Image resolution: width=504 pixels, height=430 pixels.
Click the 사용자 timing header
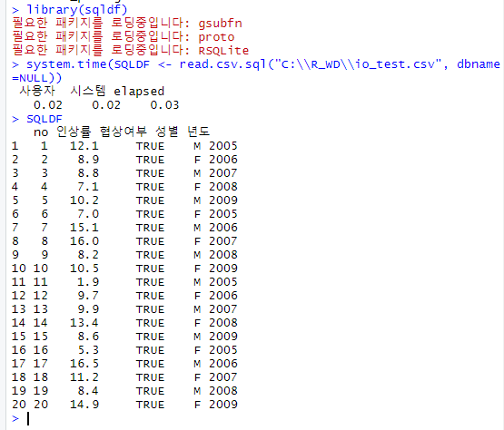(x=37, y=91)
